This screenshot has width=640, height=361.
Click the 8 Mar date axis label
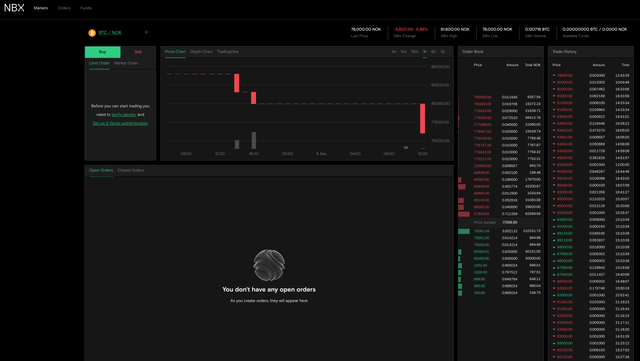pyautogui.click(x=321, y=154)
